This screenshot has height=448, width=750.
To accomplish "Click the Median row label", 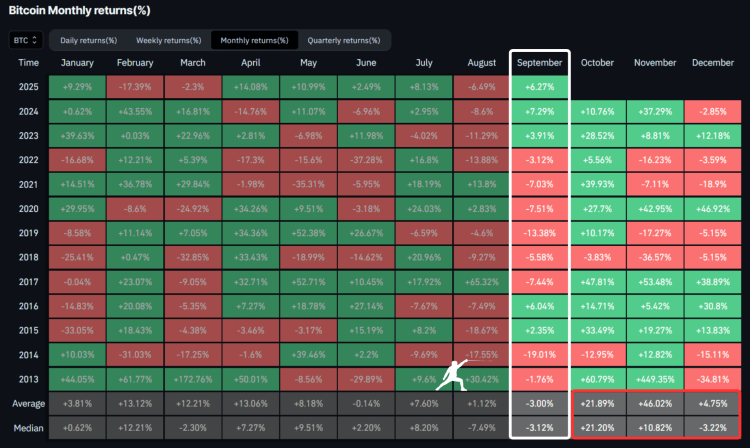I will pos(29,428).
